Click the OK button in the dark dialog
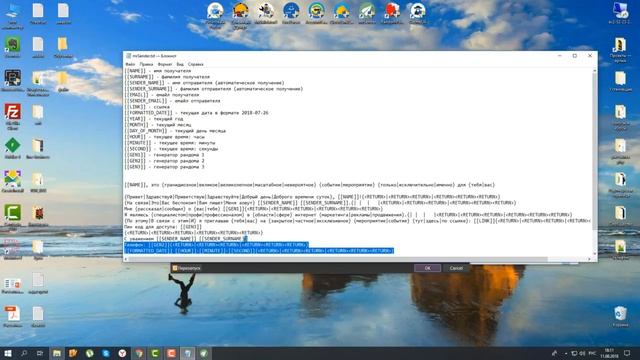Image resolution: width=640 pixels, height=360 pixels. click(427, 268)
